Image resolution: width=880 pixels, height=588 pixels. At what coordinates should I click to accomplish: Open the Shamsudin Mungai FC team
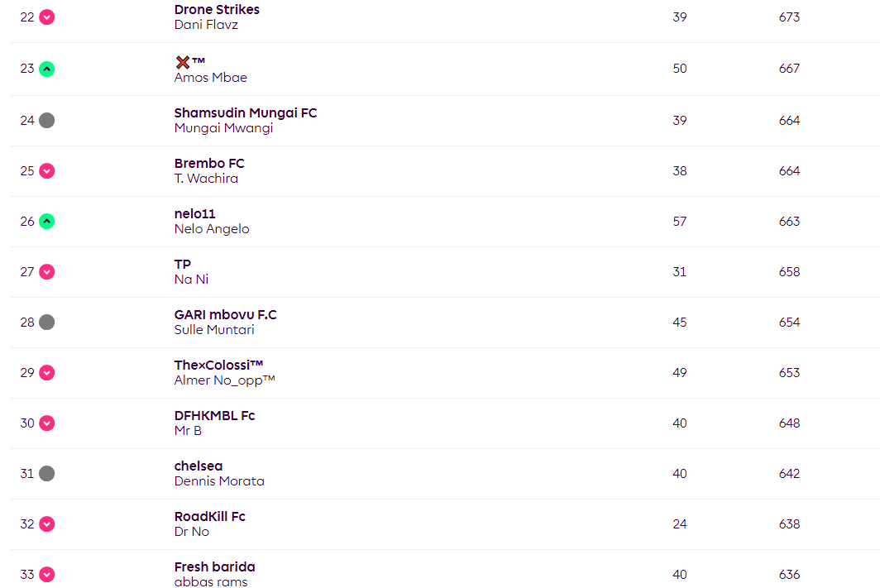pos(246,112)
